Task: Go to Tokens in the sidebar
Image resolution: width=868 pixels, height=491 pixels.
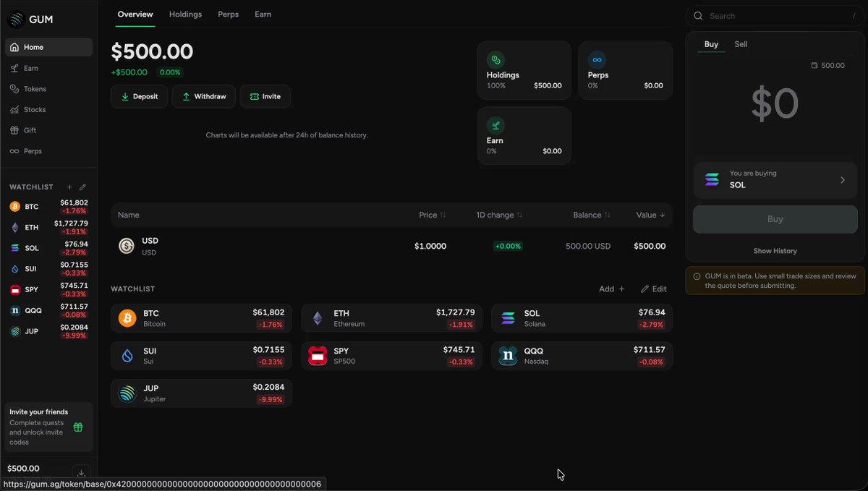Action: tap(48, 89)
